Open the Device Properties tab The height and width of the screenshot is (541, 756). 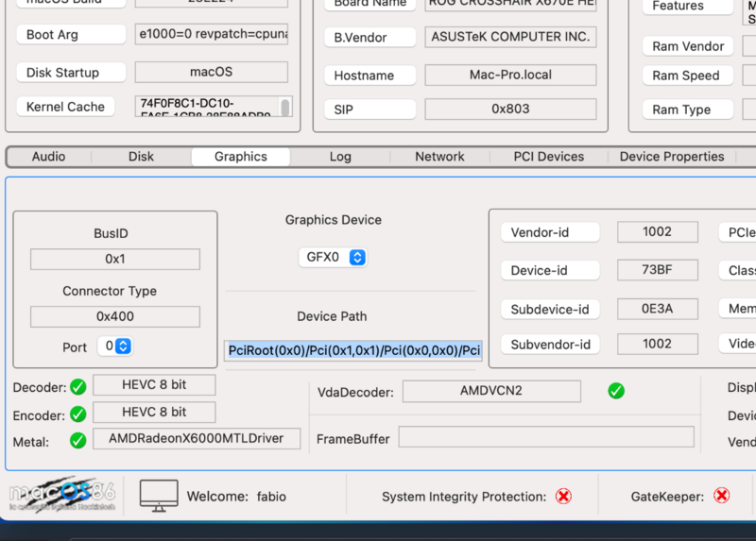click(672, 157)
